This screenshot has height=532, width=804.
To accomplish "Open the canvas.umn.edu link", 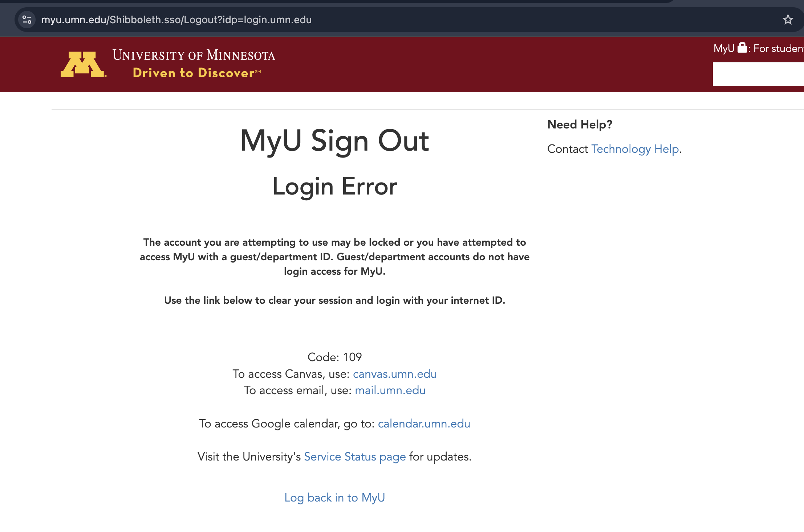I will (395, 374).
